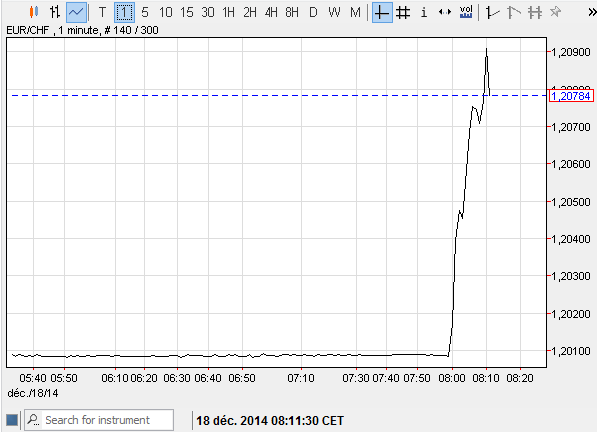The height and width of the screenshot is (432, 597).
Task: Select the 1 minute timeframe button
Action: [x=124, y=13]
